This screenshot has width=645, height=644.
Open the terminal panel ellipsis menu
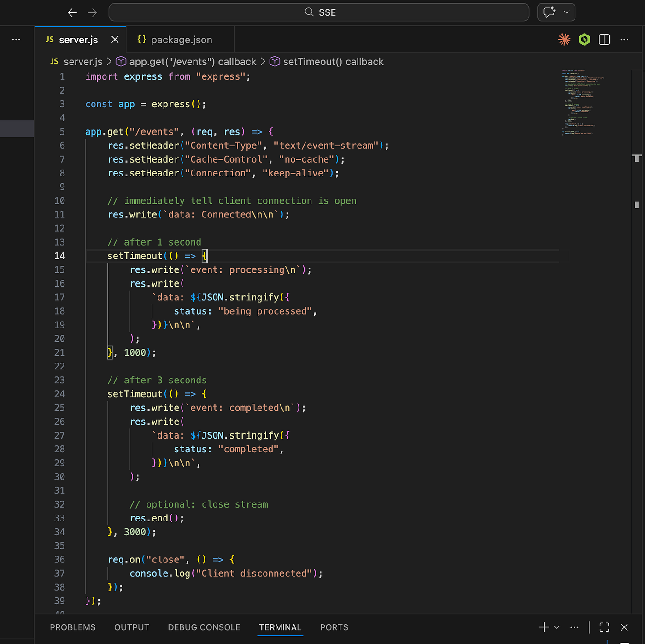(574, 627)
